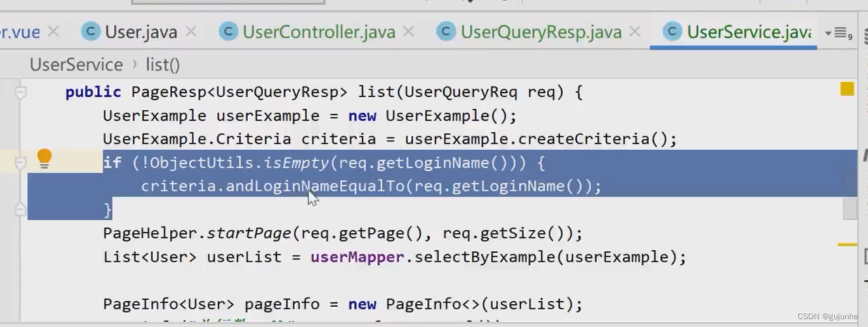Click the class icon on UserService.java tab
The width and height of the screenshot is (868, 327).
pos(672,31)
